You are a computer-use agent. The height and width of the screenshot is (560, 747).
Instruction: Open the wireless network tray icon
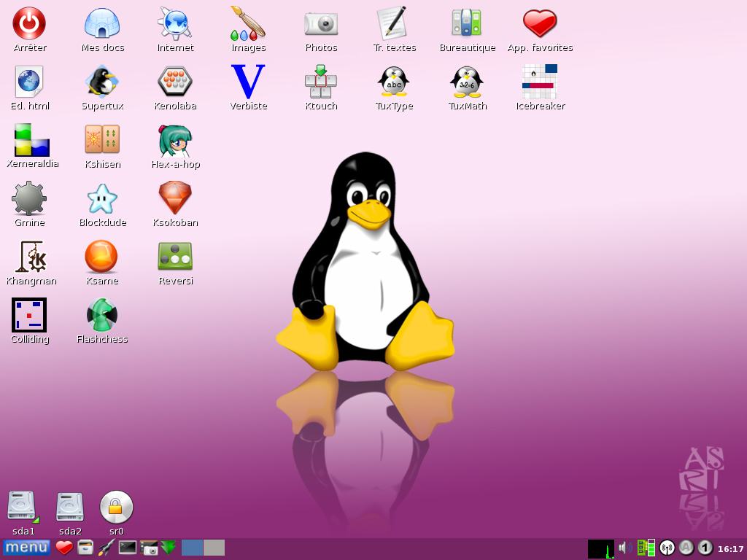tap(667, 548)
